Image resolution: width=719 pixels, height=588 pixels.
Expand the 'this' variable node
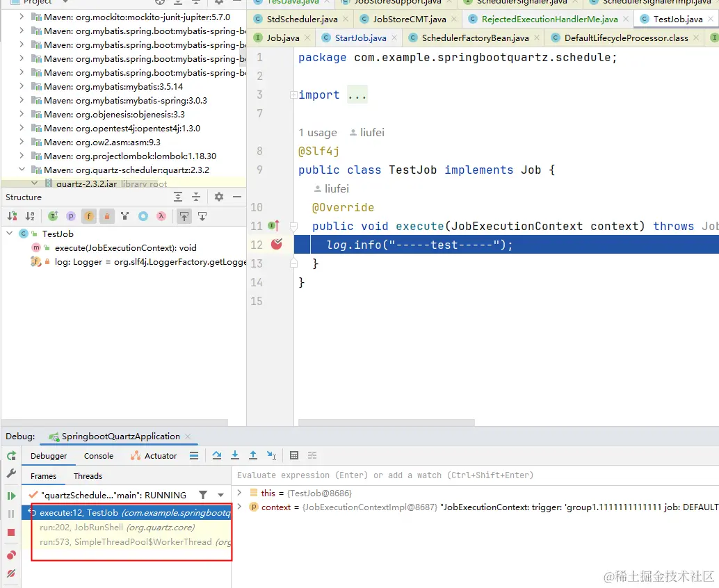tap(239, 493)
